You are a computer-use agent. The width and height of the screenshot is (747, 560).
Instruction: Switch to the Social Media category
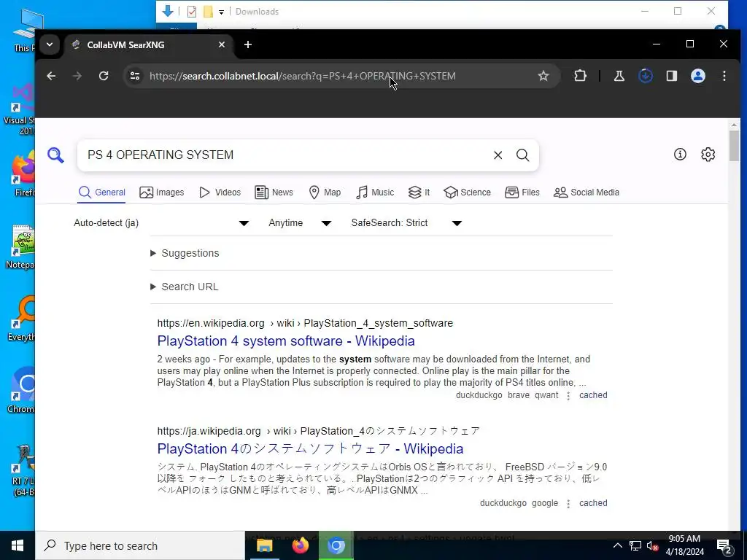587,192
